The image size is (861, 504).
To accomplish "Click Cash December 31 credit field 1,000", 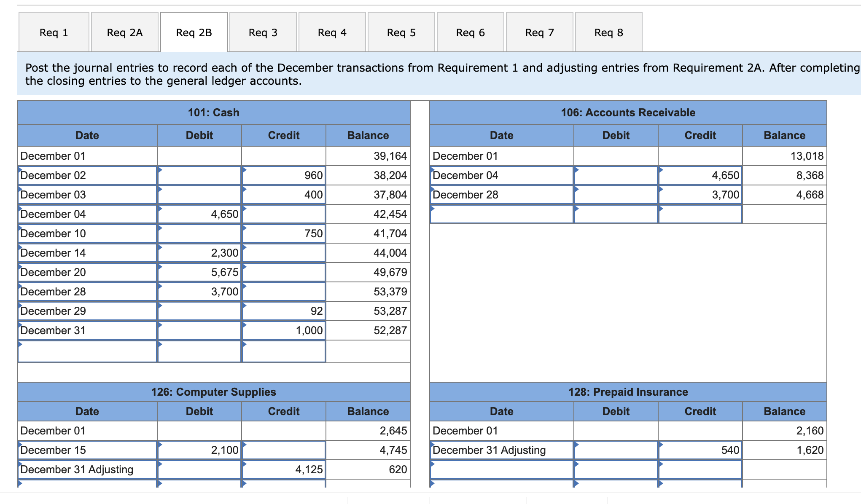I will point(284,330).
